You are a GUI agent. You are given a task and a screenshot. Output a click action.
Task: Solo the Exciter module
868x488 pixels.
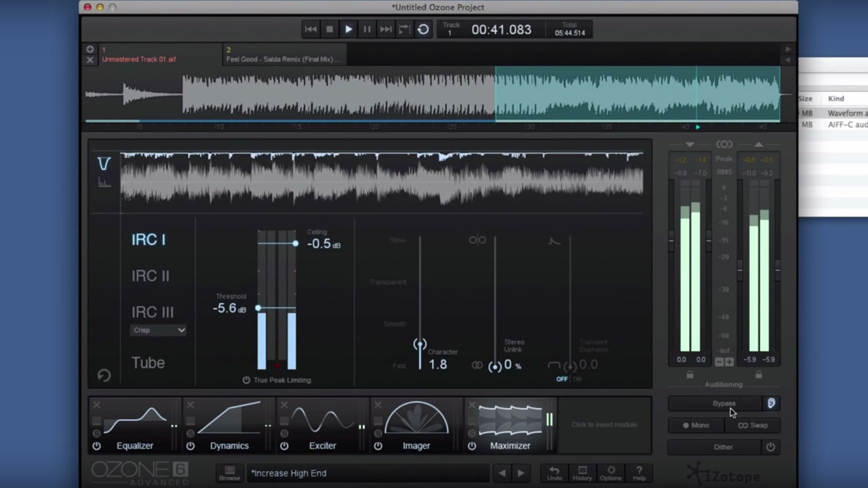[x=284, y=433]
